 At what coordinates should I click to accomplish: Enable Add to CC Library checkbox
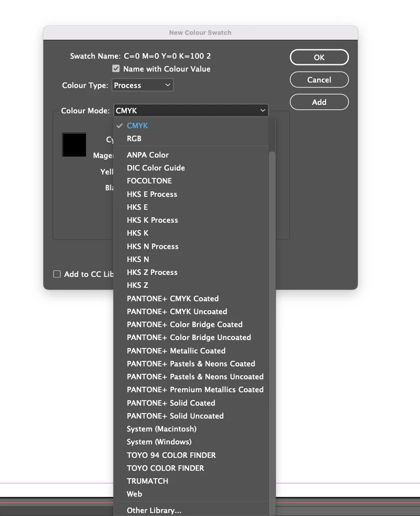(57, 274)
